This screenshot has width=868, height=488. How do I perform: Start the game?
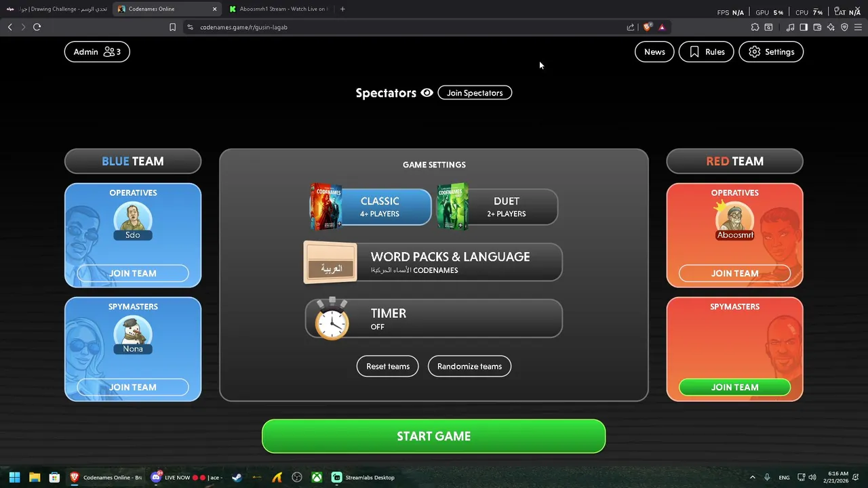coord(433,436)
